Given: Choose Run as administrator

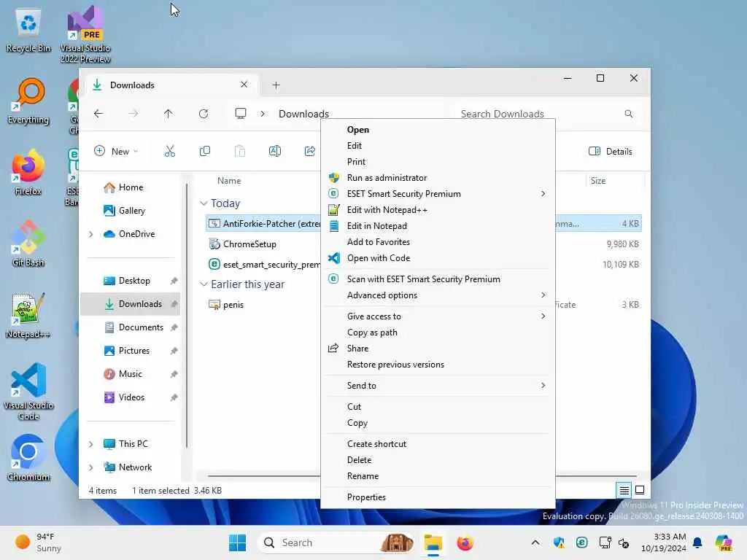Looking at the screenshot, I should (438, 178).
